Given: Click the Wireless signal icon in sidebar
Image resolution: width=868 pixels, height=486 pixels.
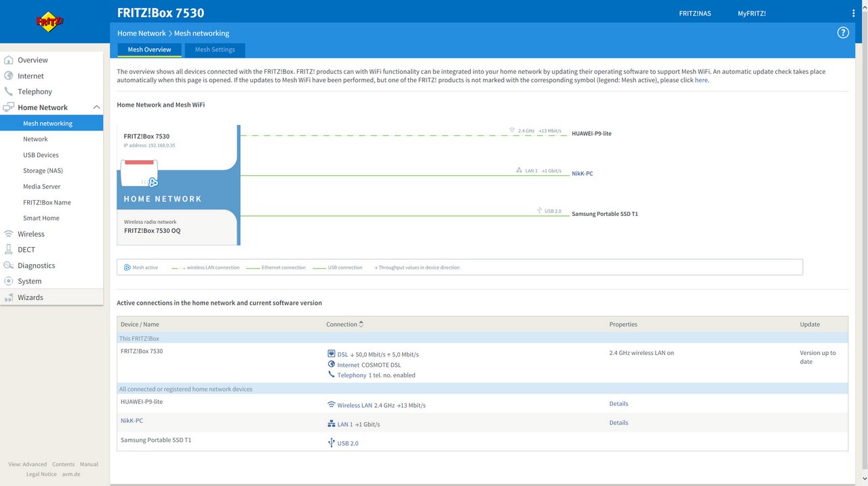Looking at the screenshot, I should click(x=9, y=233).
